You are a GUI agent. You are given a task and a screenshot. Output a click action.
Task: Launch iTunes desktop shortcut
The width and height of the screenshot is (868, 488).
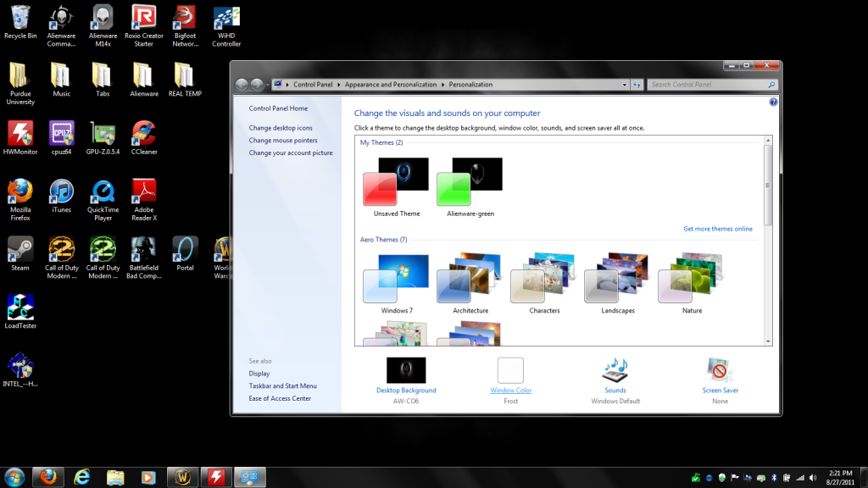pyautogui.click(x=61, y=196)
